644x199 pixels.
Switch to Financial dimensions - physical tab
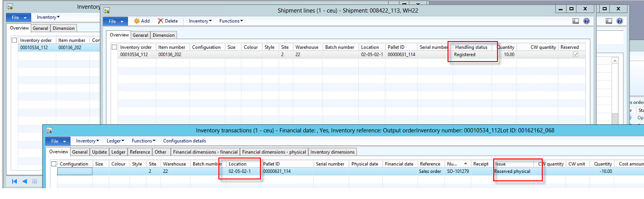pos(274,152)
